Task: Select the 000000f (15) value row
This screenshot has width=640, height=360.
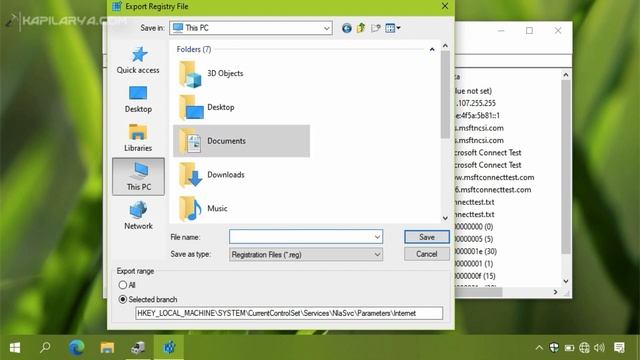Action: (475, 276)
